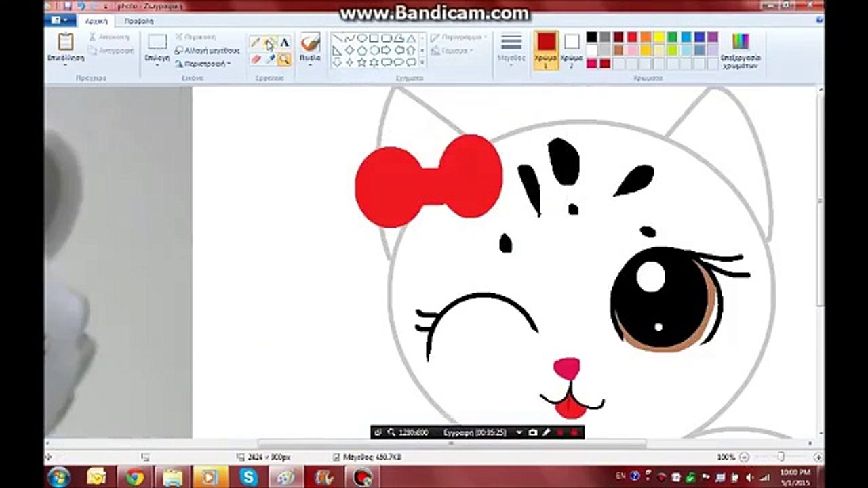Choose the straight Line shape
The image size is (868, 488).
(337, 39)
